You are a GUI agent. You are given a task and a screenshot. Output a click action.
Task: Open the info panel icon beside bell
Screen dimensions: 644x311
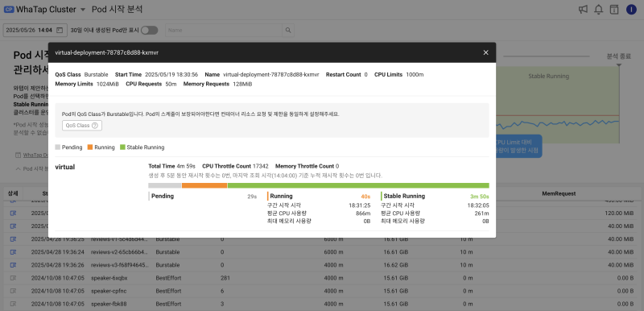[x=614, y=10]
